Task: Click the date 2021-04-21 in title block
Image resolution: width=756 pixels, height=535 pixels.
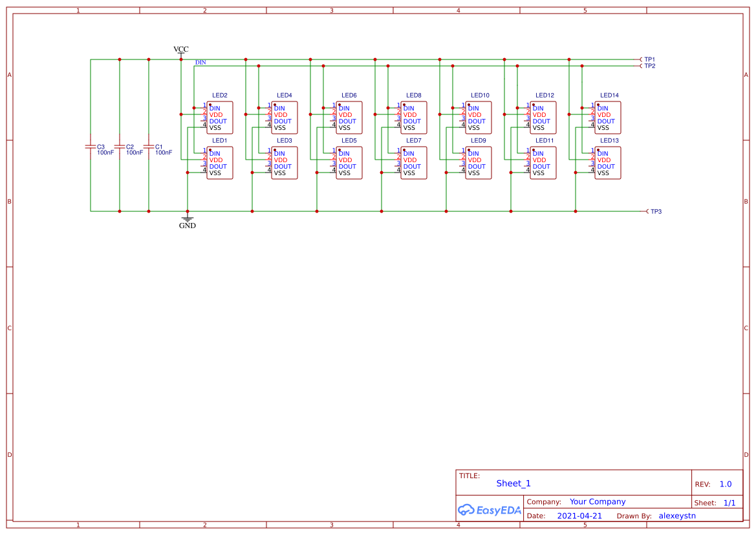Action: [x=579, y=516]
